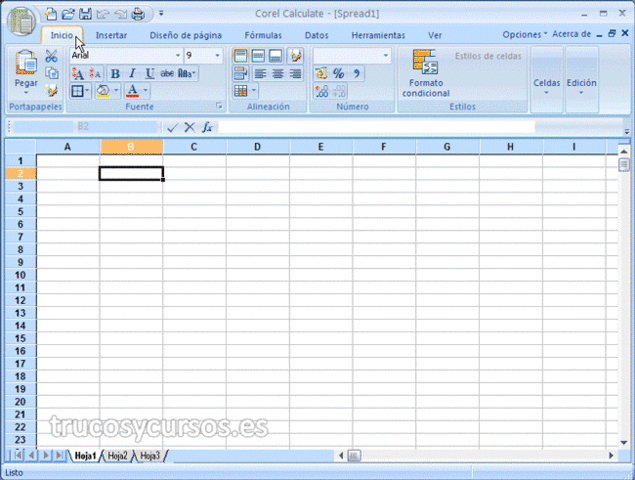The width and height of the screenshot is (635, 480).
Task: Toggle bottom vertical alignment
Action: click(x=275, y=56)
